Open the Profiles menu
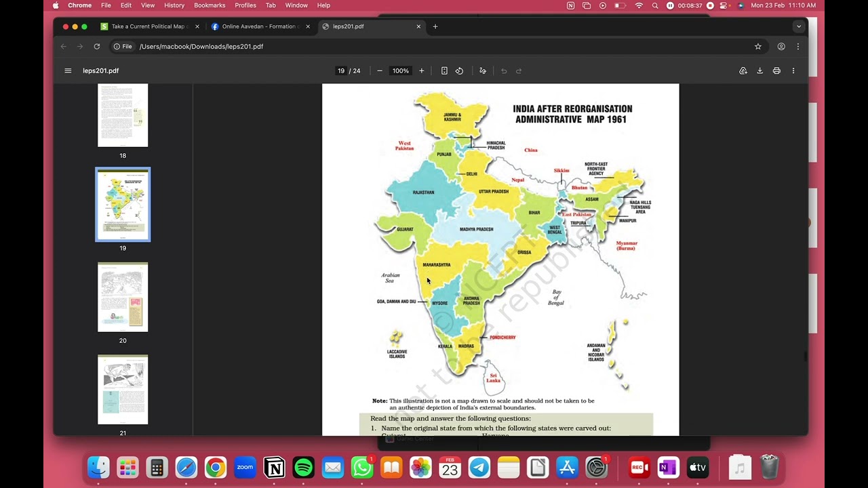Screen dimensions: 868x488 (x=245, y=5)
